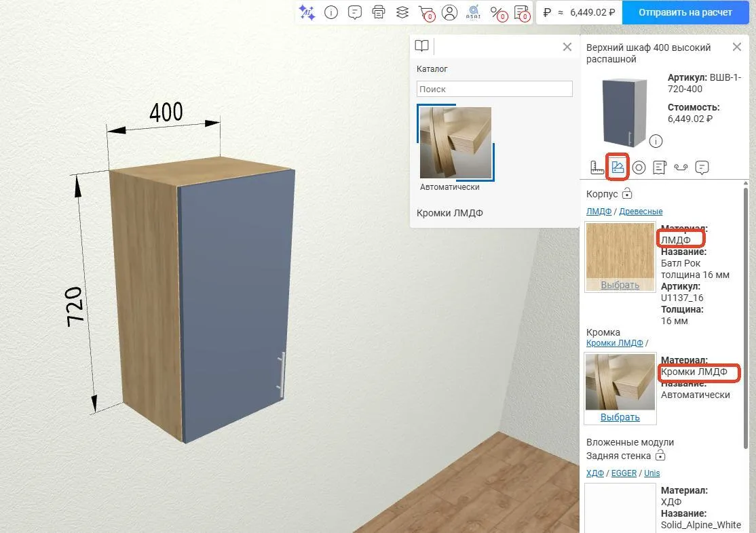Click the info icon in top toolbar
Viewport: 756px width, 533px height.
(x=331, y=12)
